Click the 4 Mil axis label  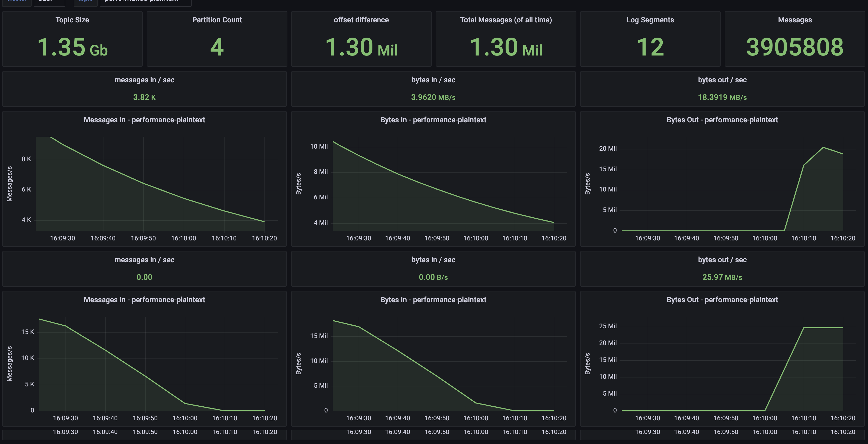(x=321, y=223)
